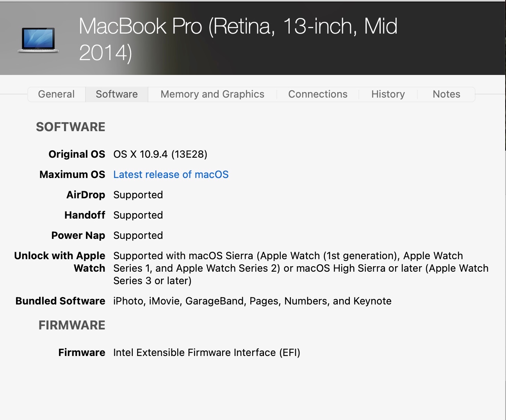Open the Memory and Graphics tab
The width and height of the screenshot is (506, 420).
click(x=212, y=94)
